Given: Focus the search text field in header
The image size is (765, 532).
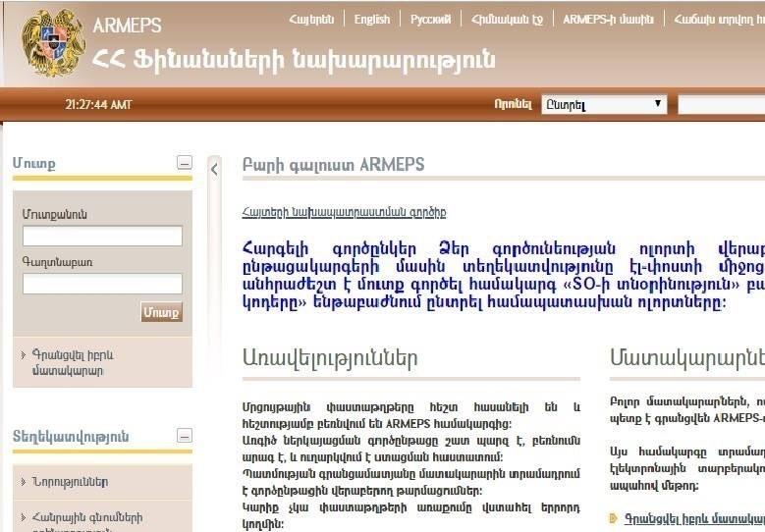Looking at the screenshot, I should click(x=722, y=105).
